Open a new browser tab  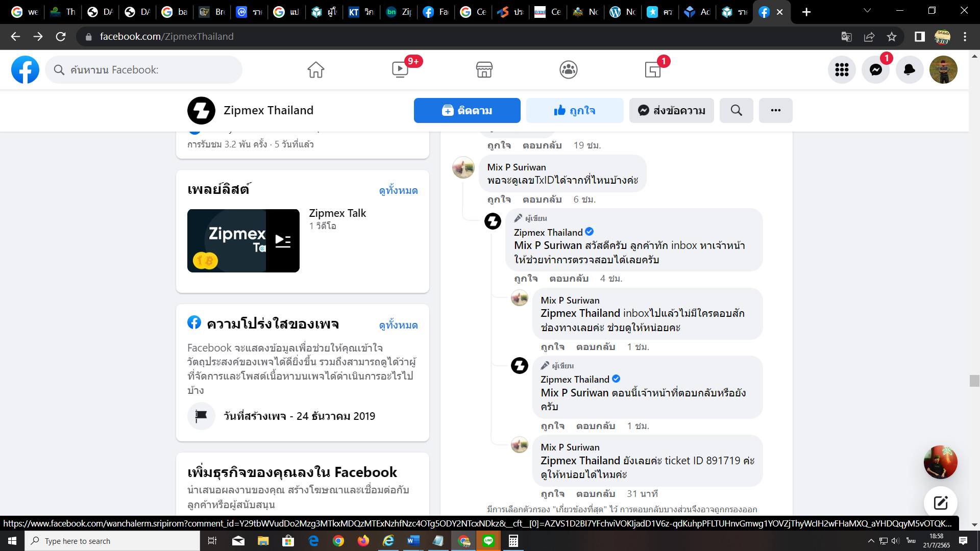(x=806, y=12)
